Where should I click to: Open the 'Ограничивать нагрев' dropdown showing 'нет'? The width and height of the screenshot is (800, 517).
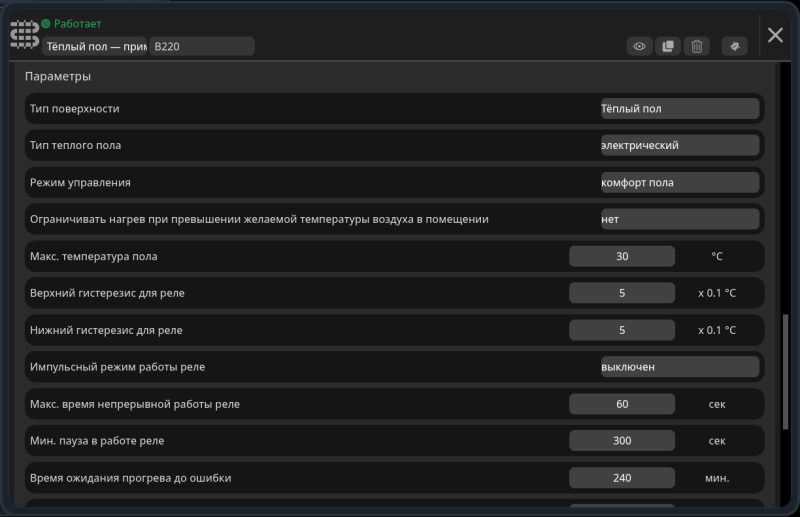(680, 219)
